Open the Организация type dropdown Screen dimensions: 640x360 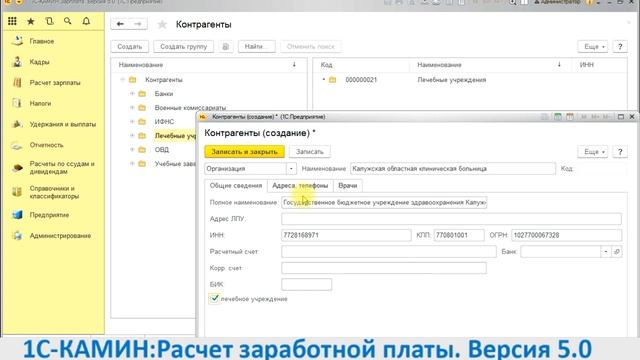[x=291, y=169]
